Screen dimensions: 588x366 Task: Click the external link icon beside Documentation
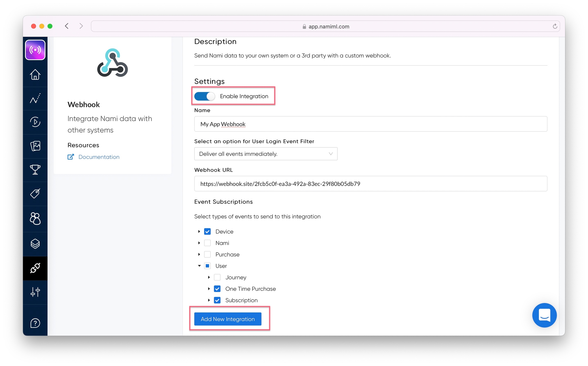(x=71, y=157)
